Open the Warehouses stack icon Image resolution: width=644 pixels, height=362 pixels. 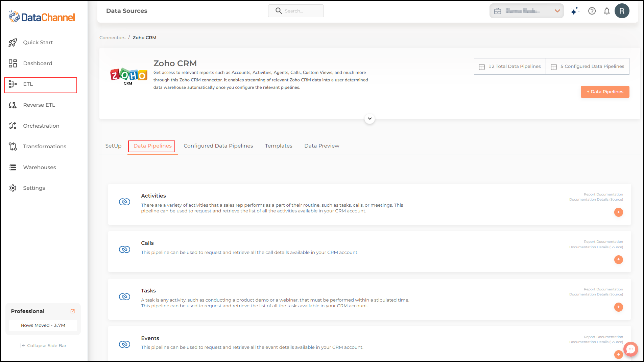(13, 167)
